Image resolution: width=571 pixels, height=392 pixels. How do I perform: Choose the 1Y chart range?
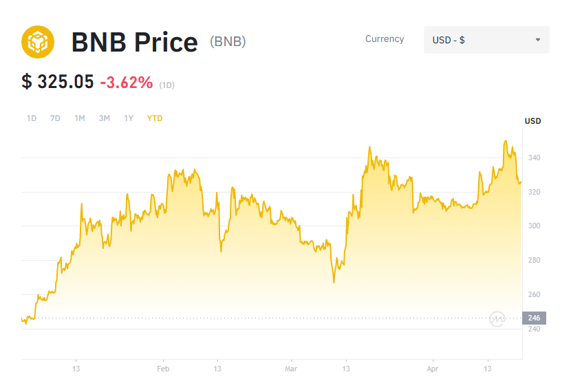click(x=129, y=118)
